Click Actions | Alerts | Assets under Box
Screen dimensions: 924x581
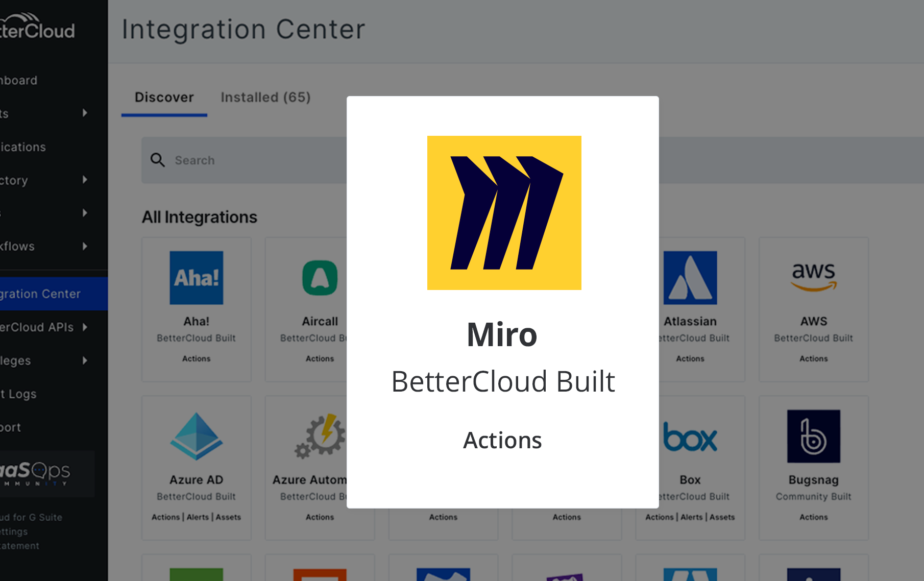(690, 517)
